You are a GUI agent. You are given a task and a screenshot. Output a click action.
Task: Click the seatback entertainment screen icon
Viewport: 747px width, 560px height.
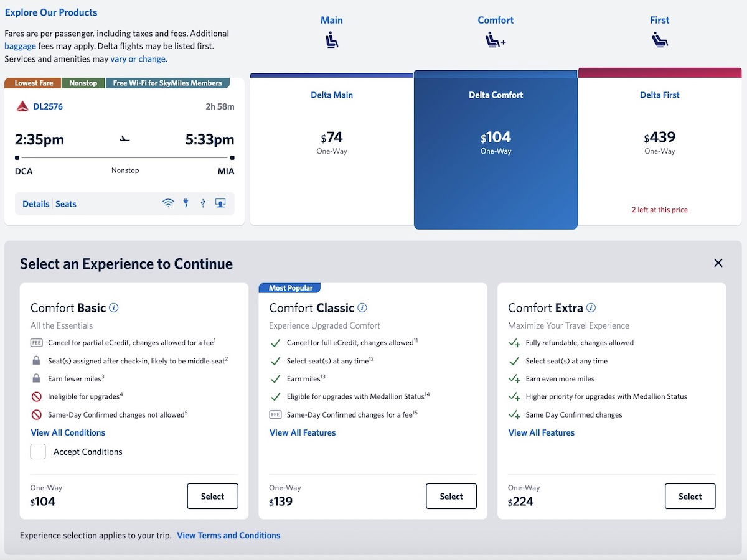(220, 203)
